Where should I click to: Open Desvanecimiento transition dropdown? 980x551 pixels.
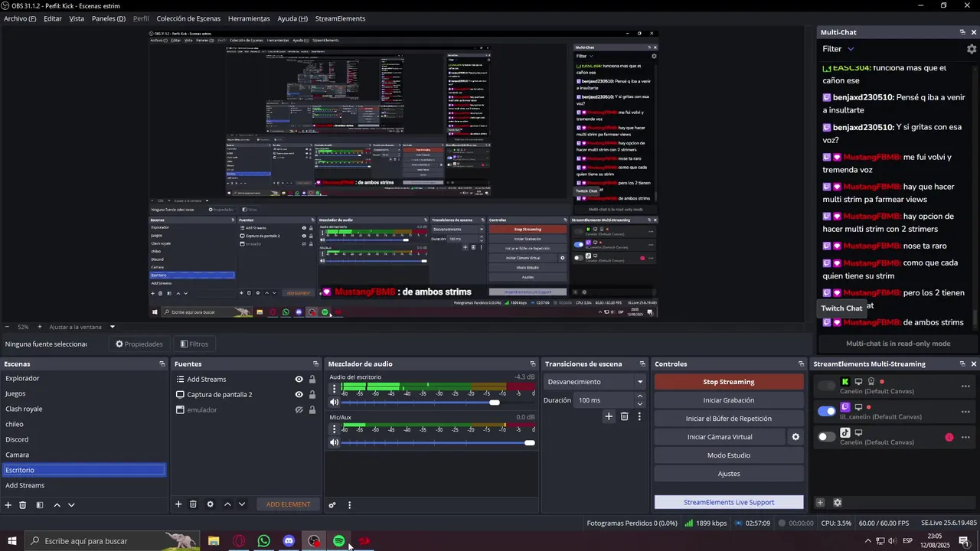coord(596,382)
